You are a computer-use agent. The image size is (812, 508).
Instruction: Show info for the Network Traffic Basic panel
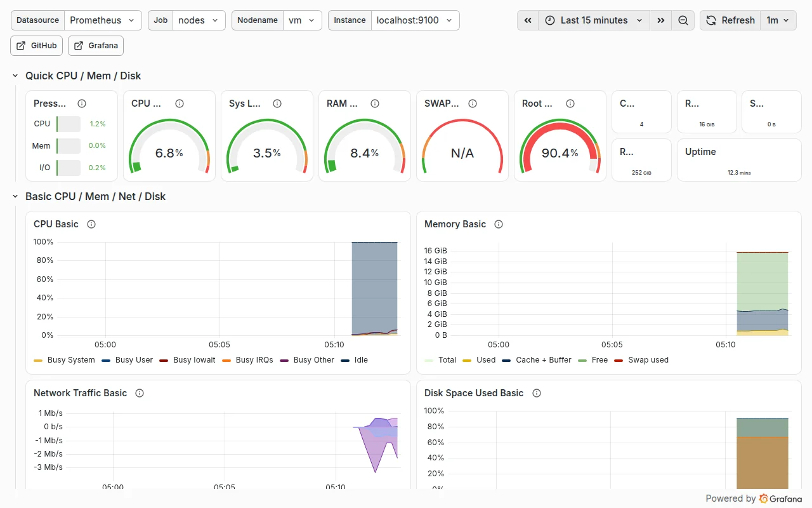point(140,393)
